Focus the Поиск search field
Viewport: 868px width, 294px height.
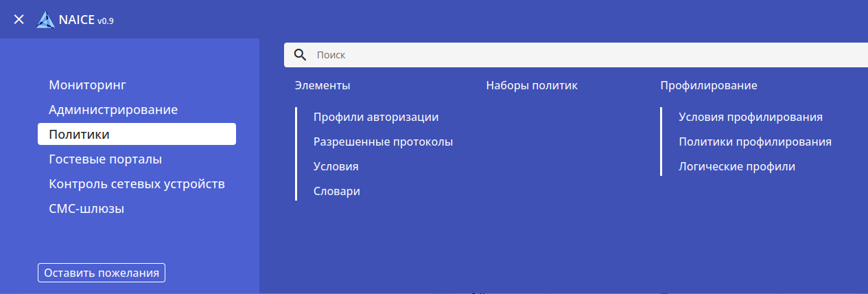583,55
